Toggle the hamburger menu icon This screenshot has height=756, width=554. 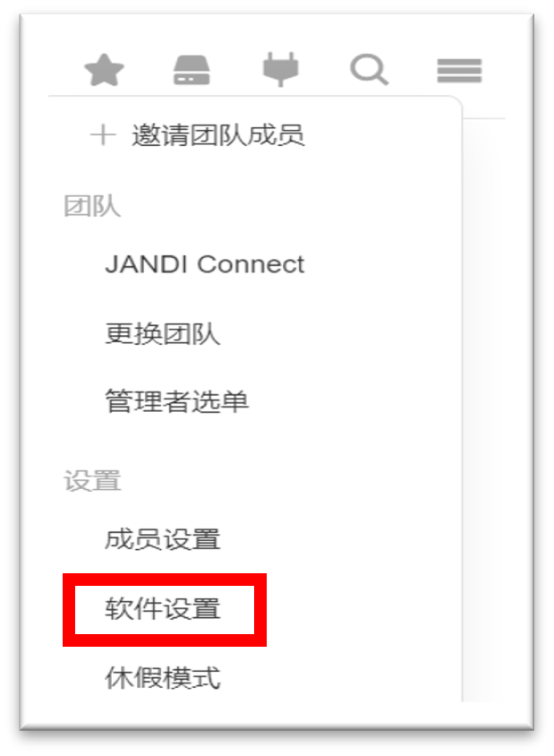459,71
